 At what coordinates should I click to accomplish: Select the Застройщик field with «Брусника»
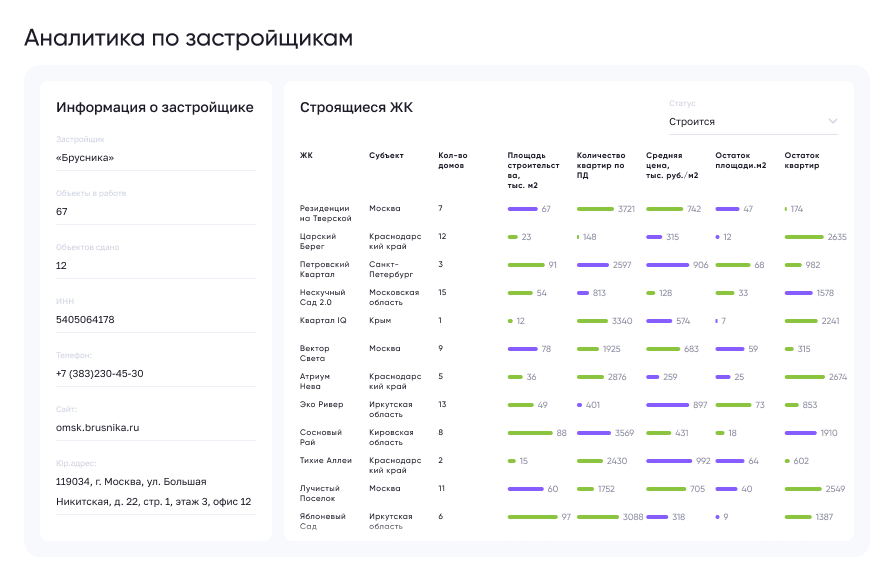coord(156,158)
